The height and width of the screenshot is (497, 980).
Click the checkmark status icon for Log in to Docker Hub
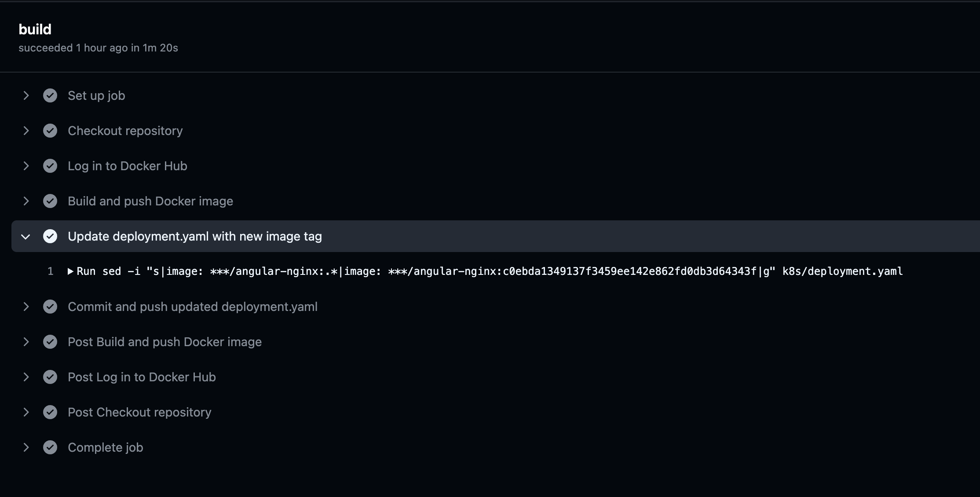(50, 166)
